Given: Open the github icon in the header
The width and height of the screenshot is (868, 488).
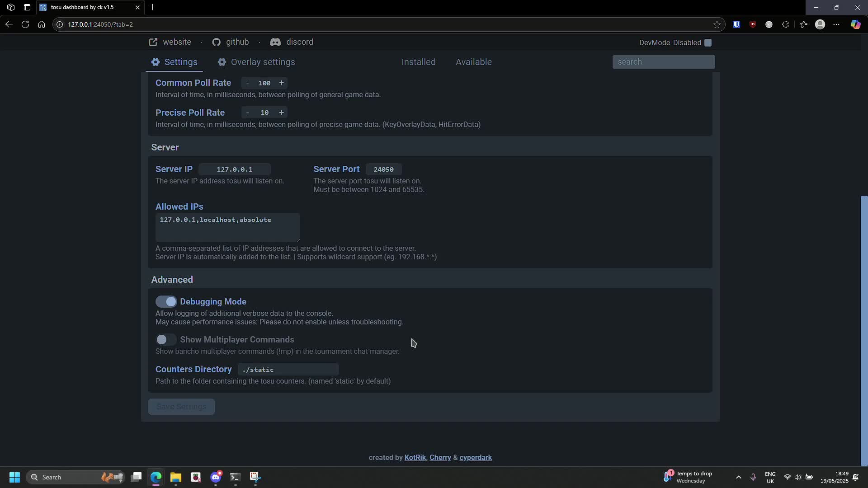Looking at the screenshot, I should [217, 42].
